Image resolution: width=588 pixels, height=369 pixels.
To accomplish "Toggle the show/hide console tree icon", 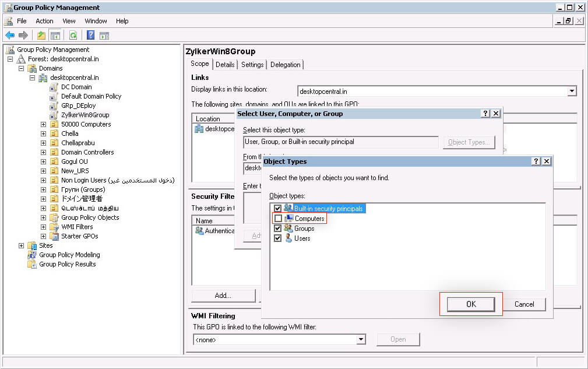I will pos(55,35).
